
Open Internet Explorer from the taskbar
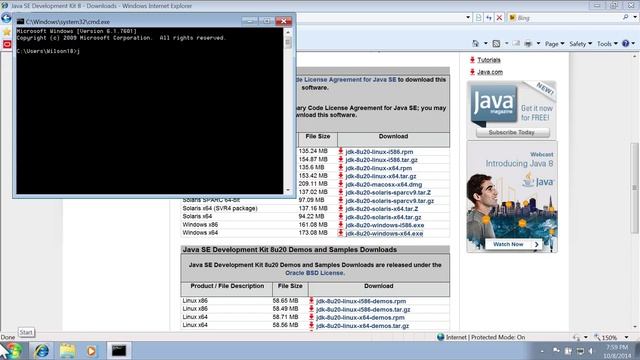[41, 351]
